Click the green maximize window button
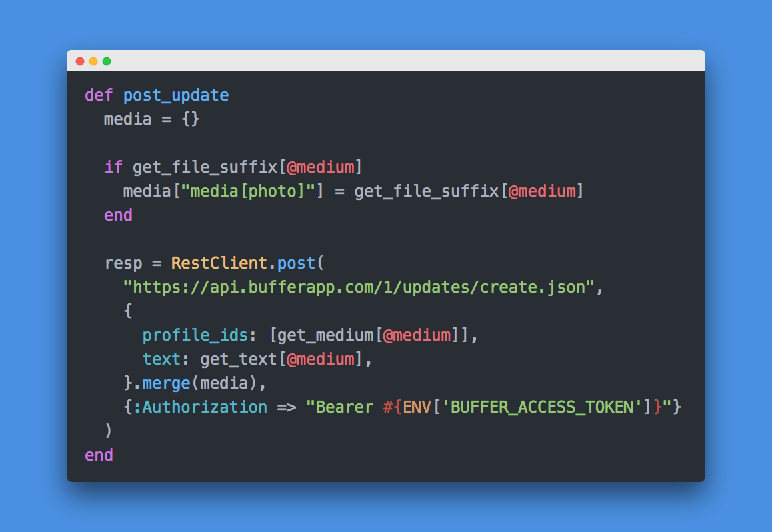This screenshot has height=532, width=772. point(107,61)
